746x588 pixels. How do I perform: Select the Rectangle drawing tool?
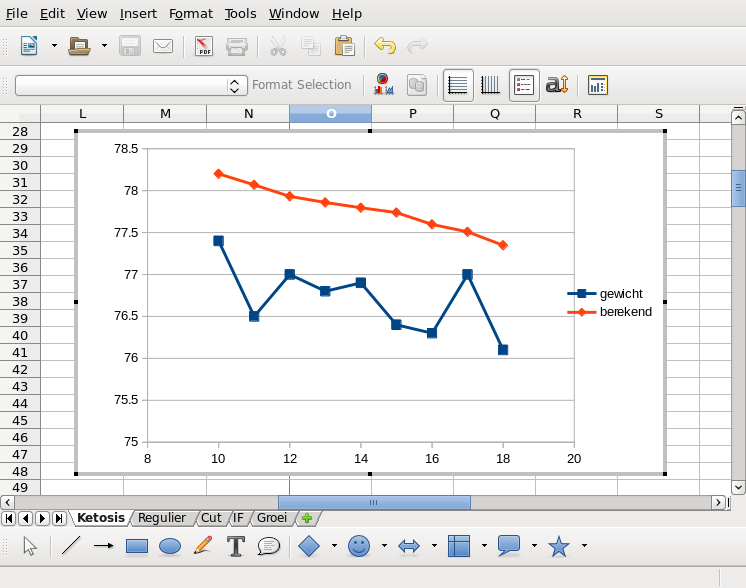[x=137, y=546]
